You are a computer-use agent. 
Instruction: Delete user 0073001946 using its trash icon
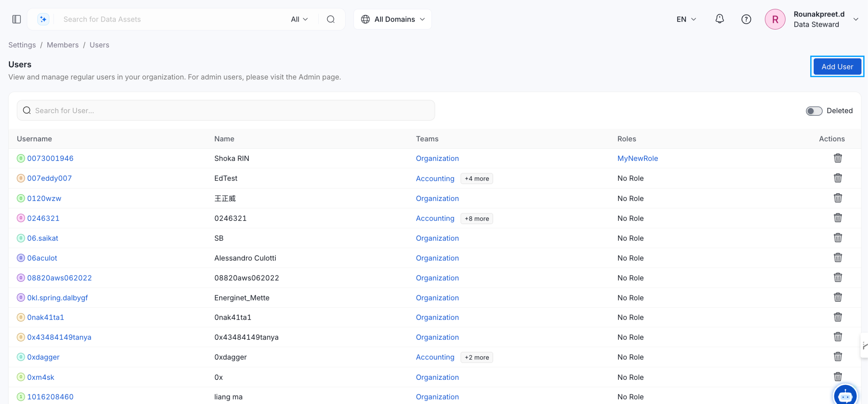[838, 158]
